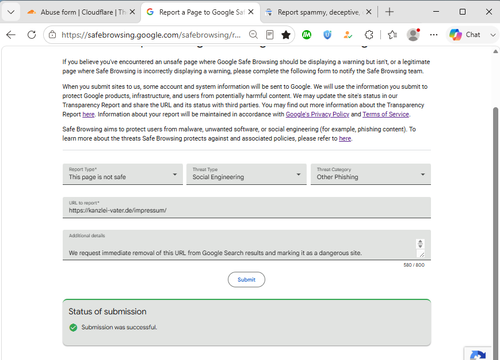The image size is (500, 360).
Task: Click the text area resize handle
Action: point(421,254)
